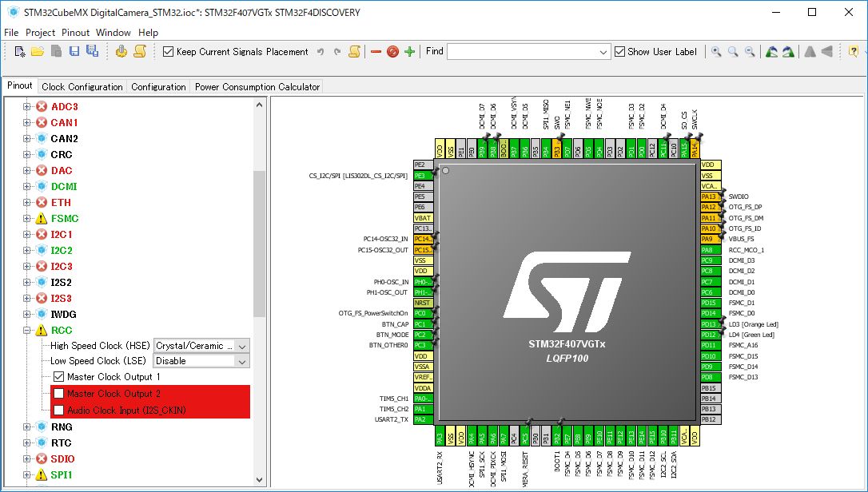Open the High Speed Clock HSE dropdown
This screenshot has width=868, height=492.
click(242, 346)
